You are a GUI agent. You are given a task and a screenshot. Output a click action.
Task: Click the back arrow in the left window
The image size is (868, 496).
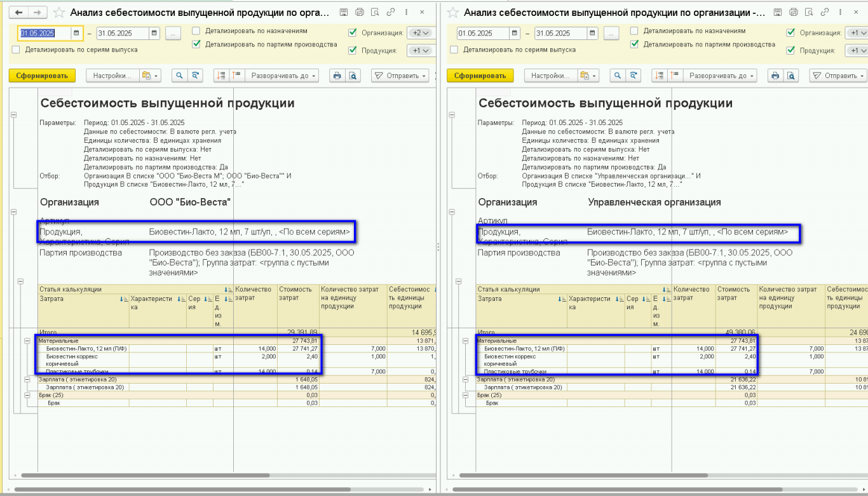pyautogui.click(x=19, y=13)
